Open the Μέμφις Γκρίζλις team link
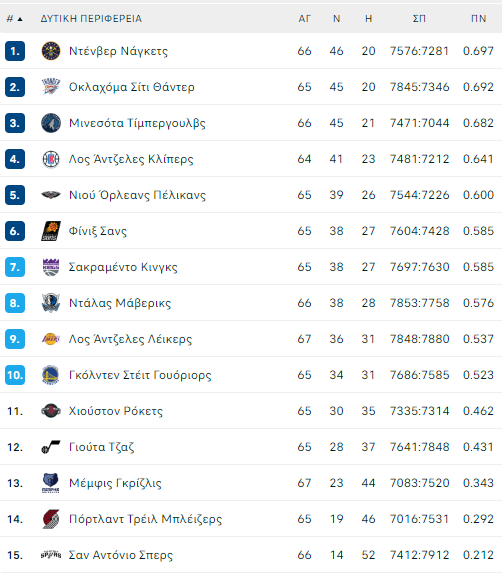Screen dimensions: 502x574 [x=115, y=483]
